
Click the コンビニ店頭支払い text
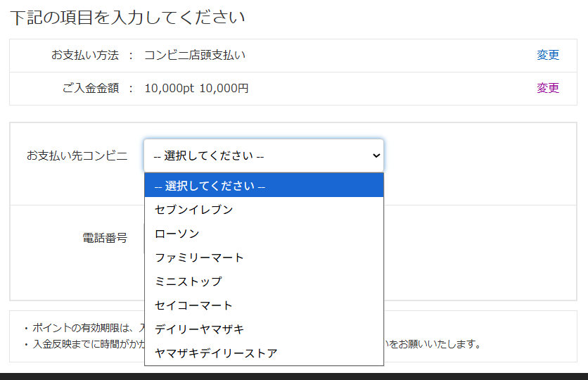click(x=195, y=55)
